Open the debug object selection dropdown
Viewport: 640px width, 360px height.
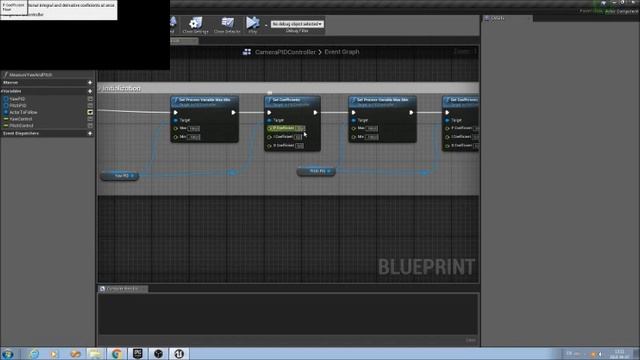point(297,24)
